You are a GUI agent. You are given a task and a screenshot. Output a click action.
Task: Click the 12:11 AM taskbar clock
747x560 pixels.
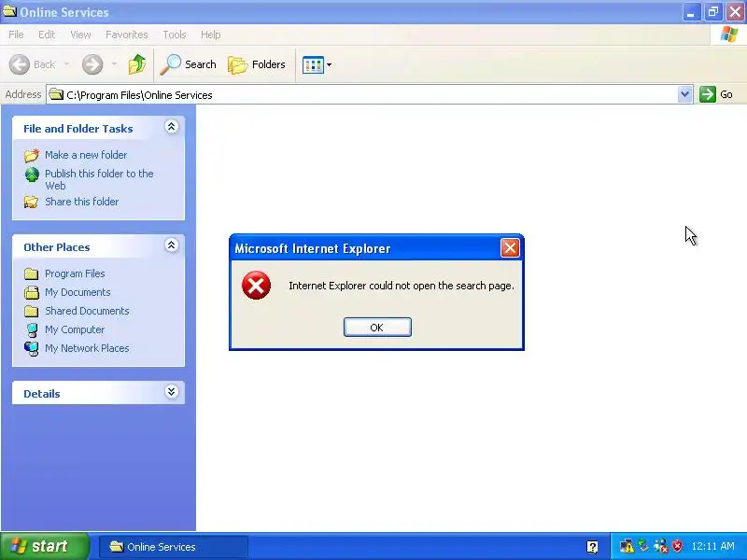point(713,546)
